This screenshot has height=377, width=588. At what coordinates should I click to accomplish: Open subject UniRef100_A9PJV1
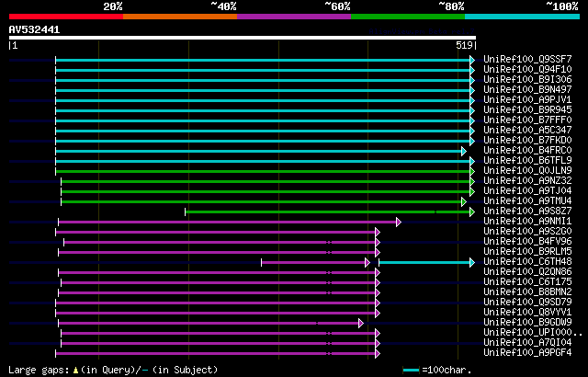click(x=527, y=100)
